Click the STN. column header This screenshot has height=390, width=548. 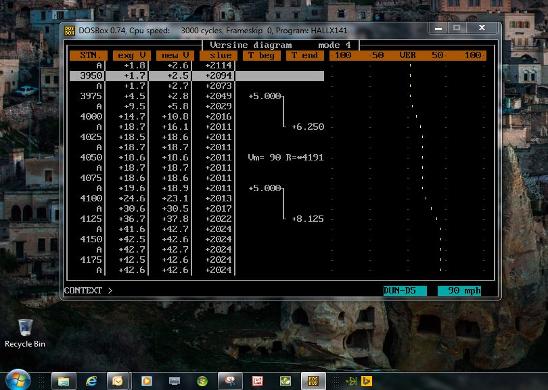(89, 56)
